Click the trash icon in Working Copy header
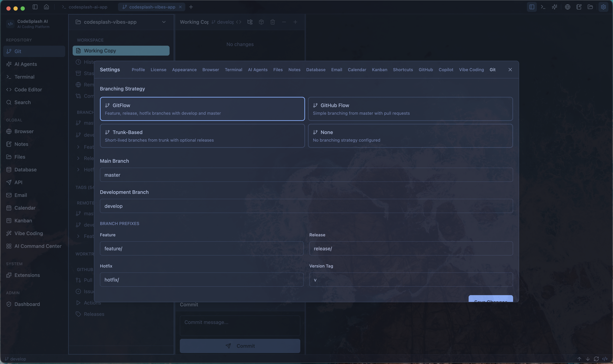Screen dimensions: 613x364 (x=273, y=22)
